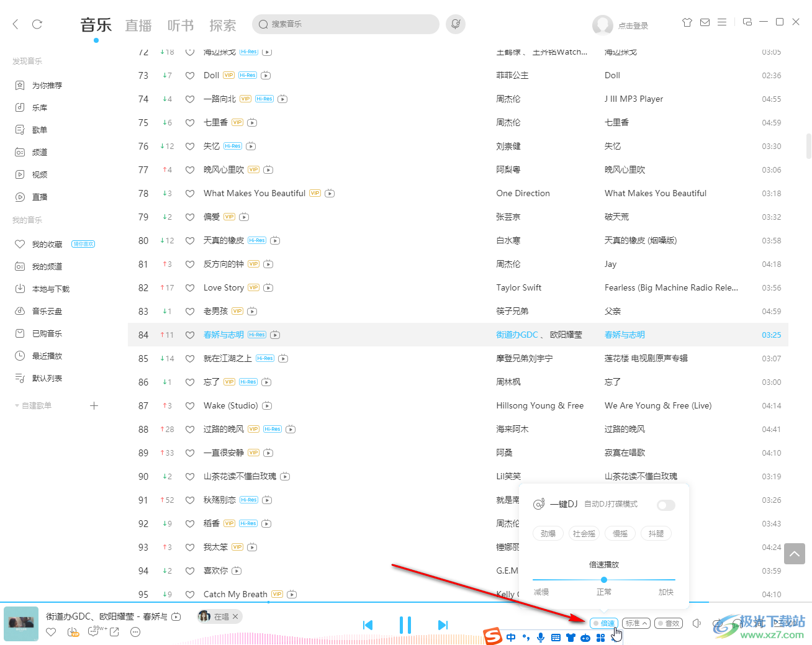
Task: Play MV icon for Wake (Studio)
Action: click(267, 406)
